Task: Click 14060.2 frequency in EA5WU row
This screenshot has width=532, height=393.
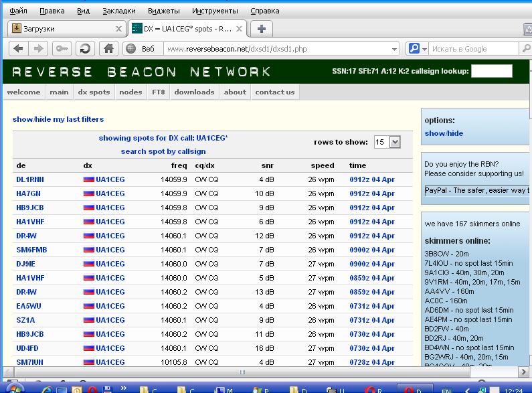Action: point(174,306)
